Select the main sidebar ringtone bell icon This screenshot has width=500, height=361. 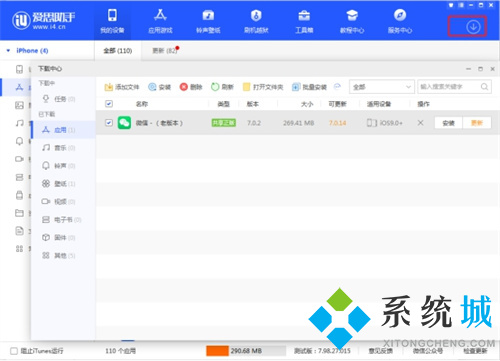(19, 141)
